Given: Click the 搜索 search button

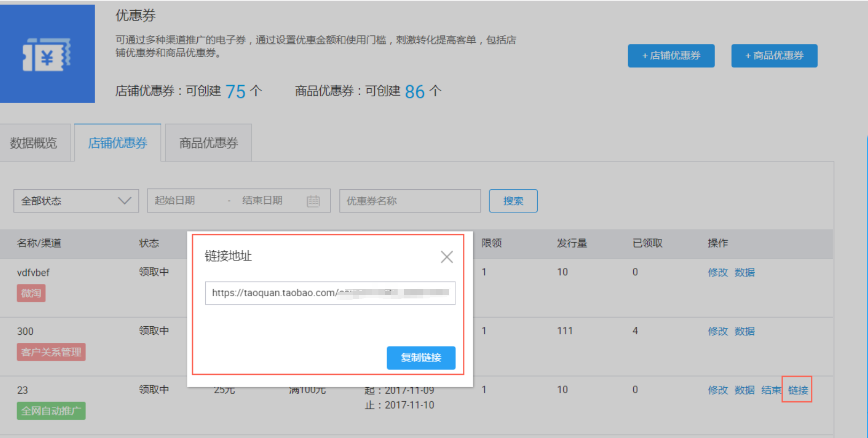Looking at the screenshot, I should tap(513, 201).
